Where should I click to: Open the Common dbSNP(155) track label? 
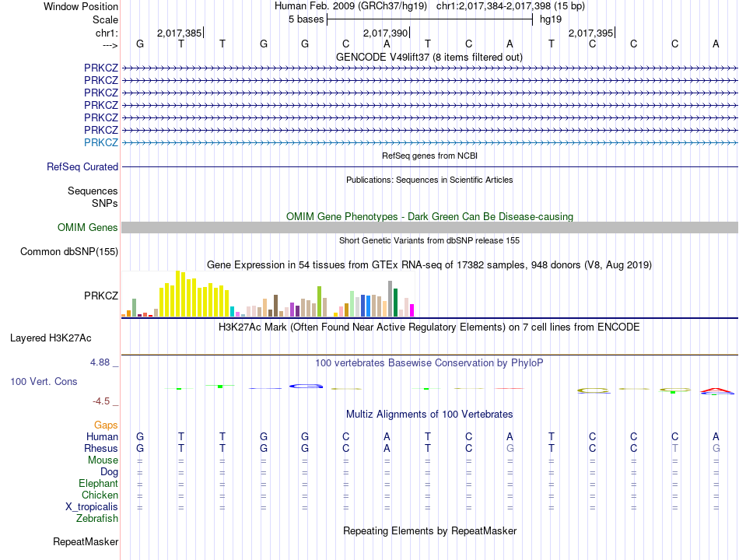click(x=69, y=252)
